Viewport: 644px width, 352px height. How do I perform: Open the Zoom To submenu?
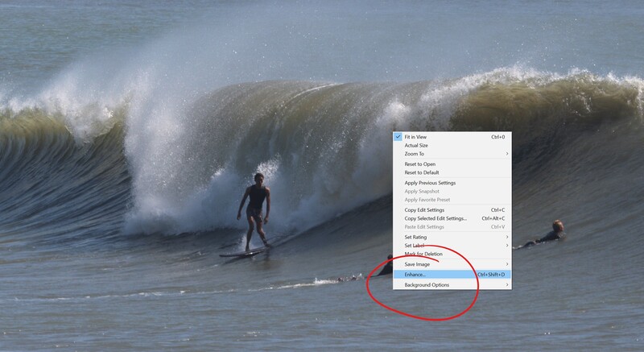point(452,154)
